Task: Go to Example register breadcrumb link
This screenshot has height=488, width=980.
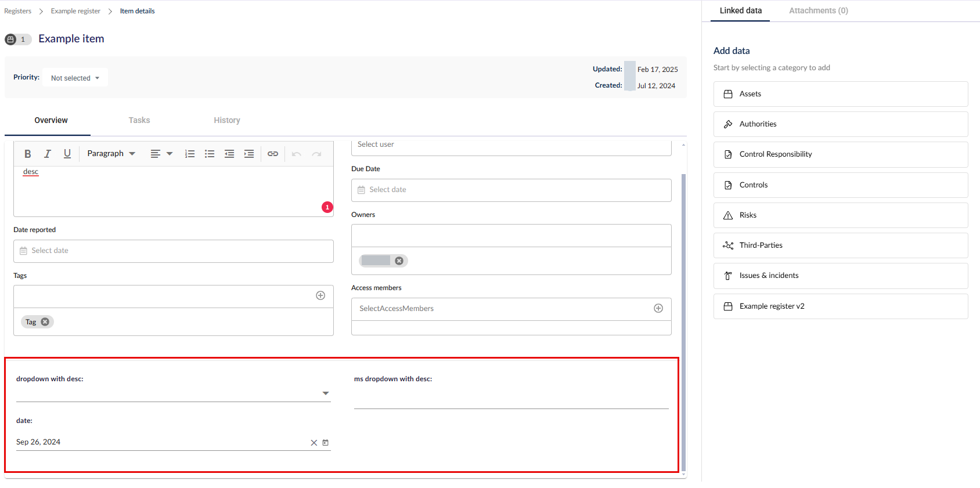Action: (75, 11)
